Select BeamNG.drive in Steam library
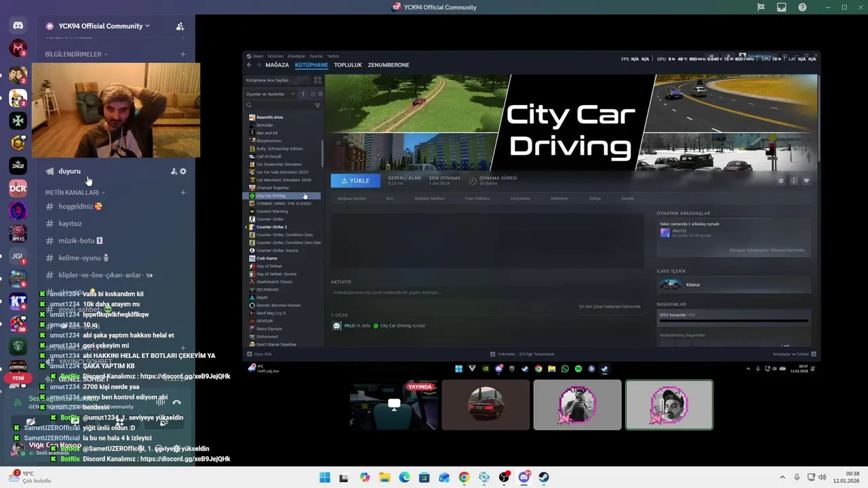The height and width of the screenshot is (488, 868). click(269, 117)
